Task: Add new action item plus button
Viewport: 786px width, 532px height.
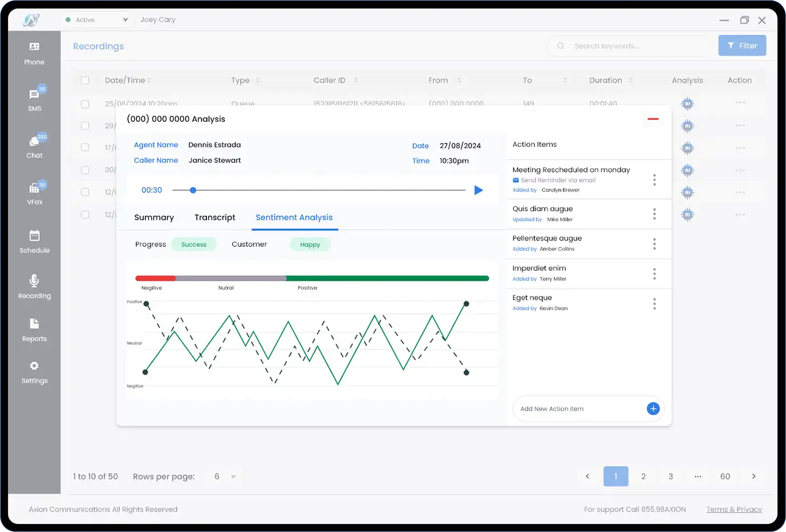Action: coord(653,409)
